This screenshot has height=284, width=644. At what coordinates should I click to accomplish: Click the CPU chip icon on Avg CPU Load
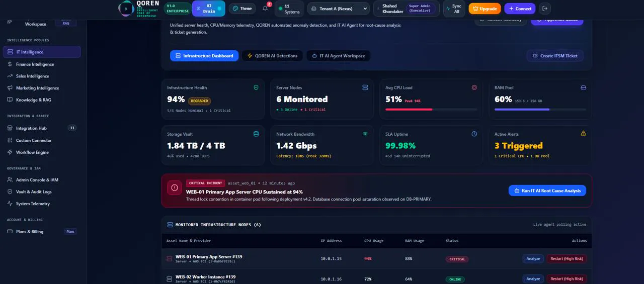pos(474,87)
